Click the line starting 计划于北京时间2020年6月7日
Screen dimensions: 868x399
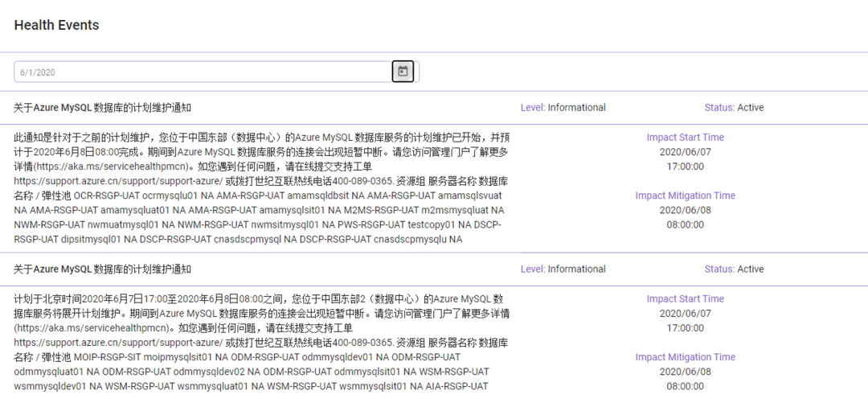click(x=259, y=298)
